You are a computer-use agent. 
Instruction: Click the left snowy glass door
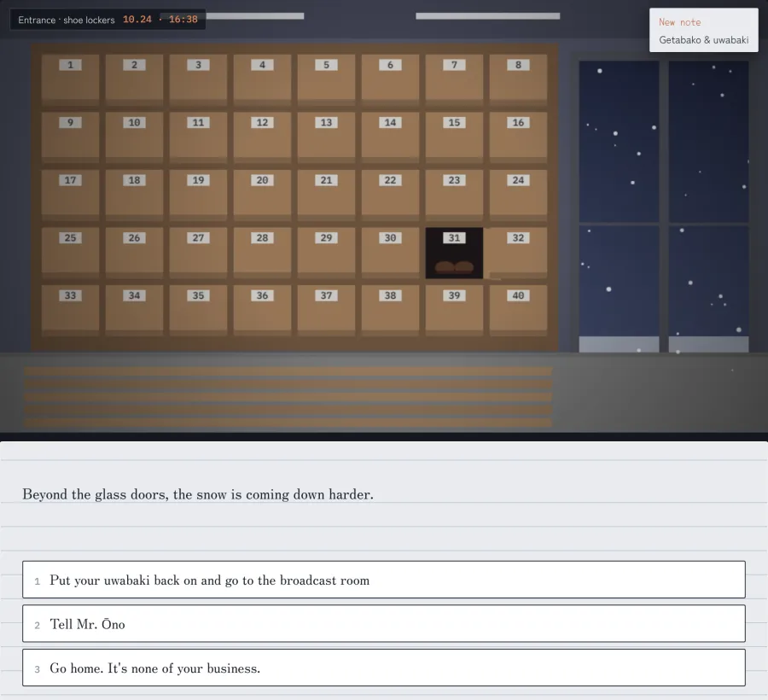(620, 207)
